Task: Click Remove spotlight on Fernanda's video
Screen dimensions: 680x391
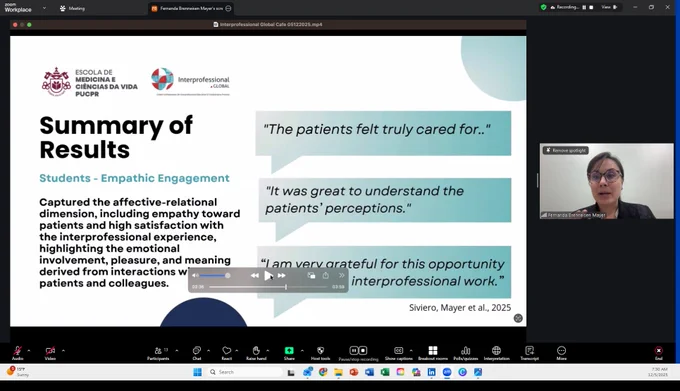Action: pyautogui.click(x=566, y=150)
